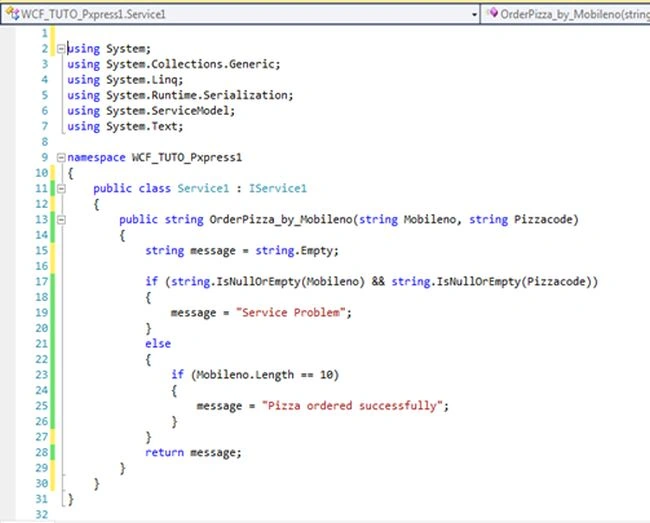Click the Service1 class name in code

203,189
